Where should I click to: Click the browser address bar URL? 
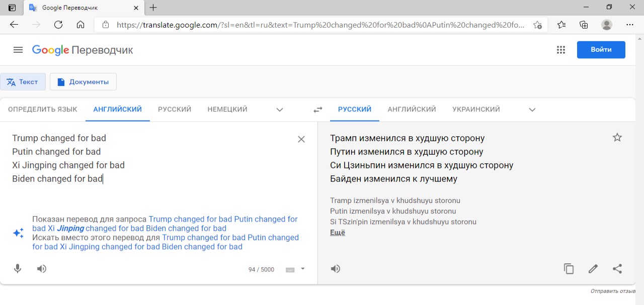click(320, 25)
